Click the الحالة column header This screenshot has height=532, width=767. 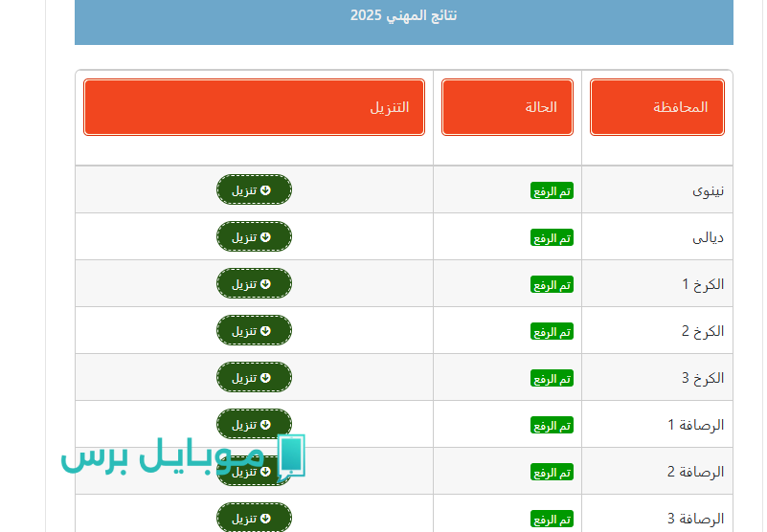tap(508, 107)
